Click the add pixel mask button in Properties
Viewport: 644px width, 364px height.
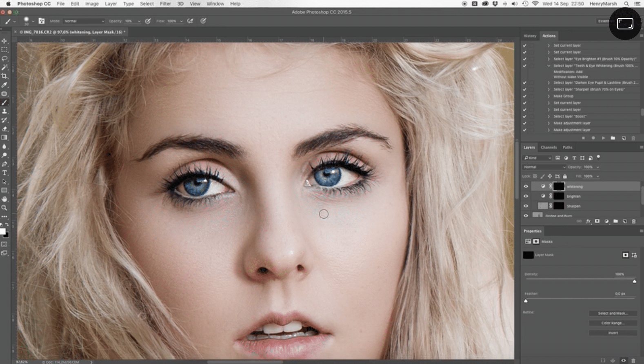click(x=625, y=255)
